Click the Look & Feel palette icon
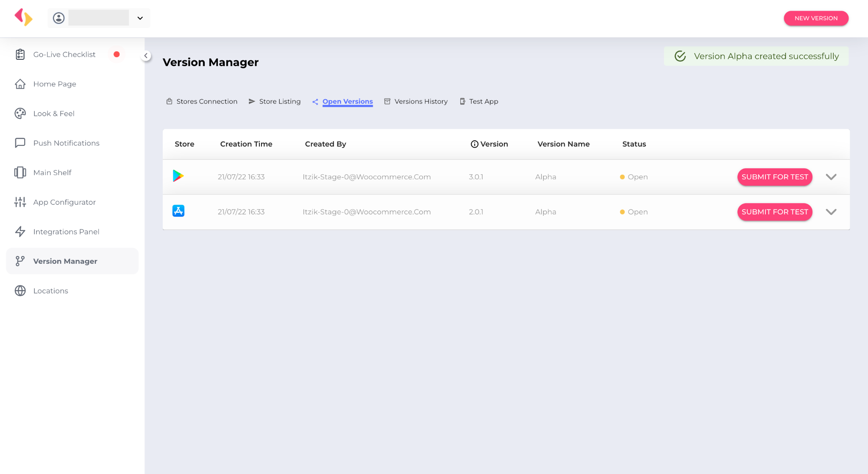 pyautogui.click(x=20, y=114)
